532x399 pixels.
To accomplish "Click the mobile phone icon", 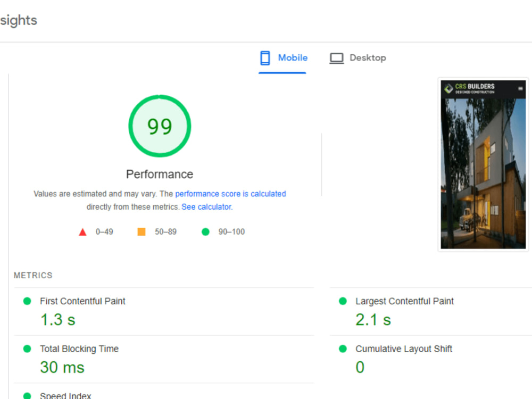I will click(265, 58).
